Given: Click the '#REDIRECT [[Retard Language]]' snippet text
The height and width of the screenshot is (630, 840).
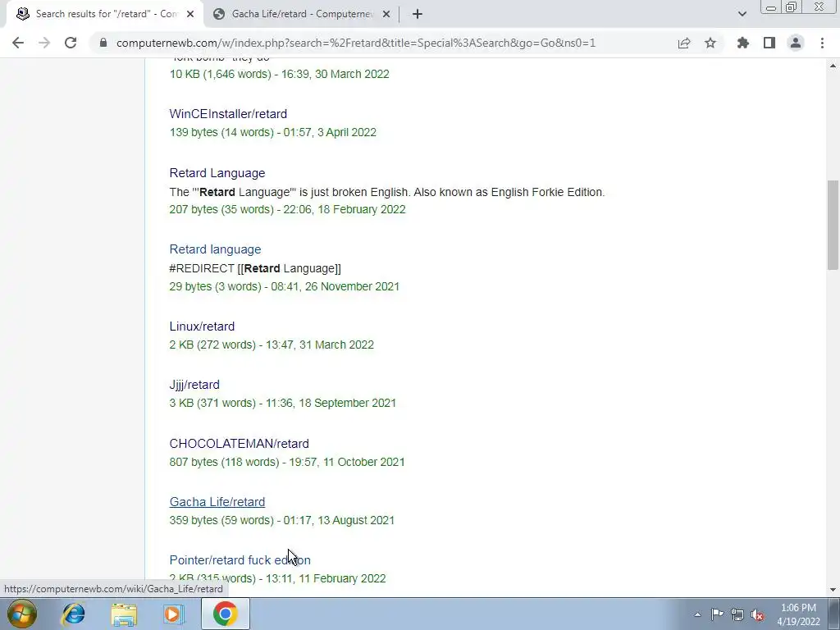Looking at the screenshot, I should click(255, 268).
